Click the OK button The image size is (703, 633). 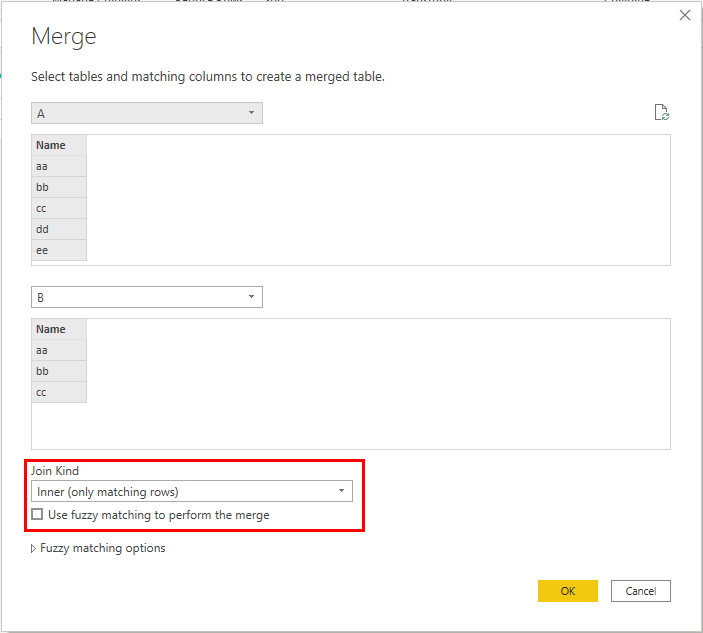point(568,591)
